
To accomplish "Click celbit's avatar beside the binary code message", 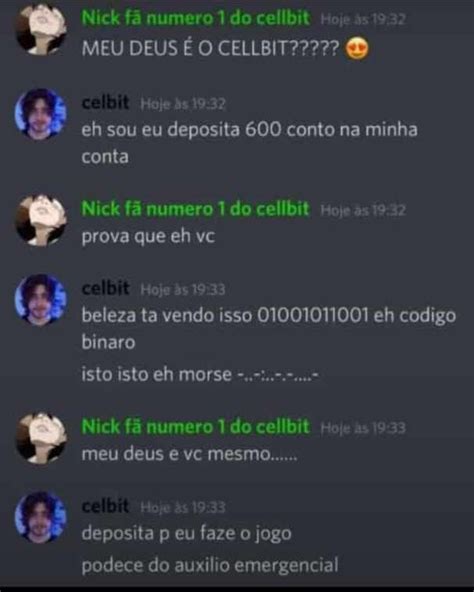I will point(40,300).
